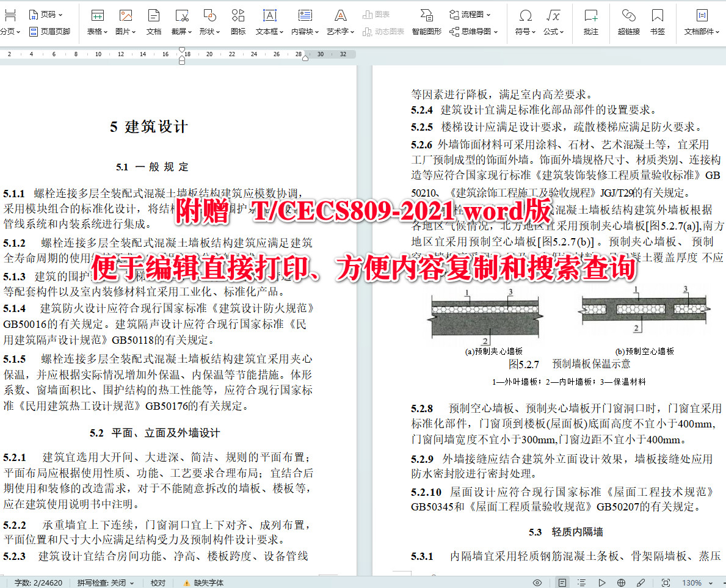Insert a table using the 表格 icon

pyautogui.click(x=97, y=16)
